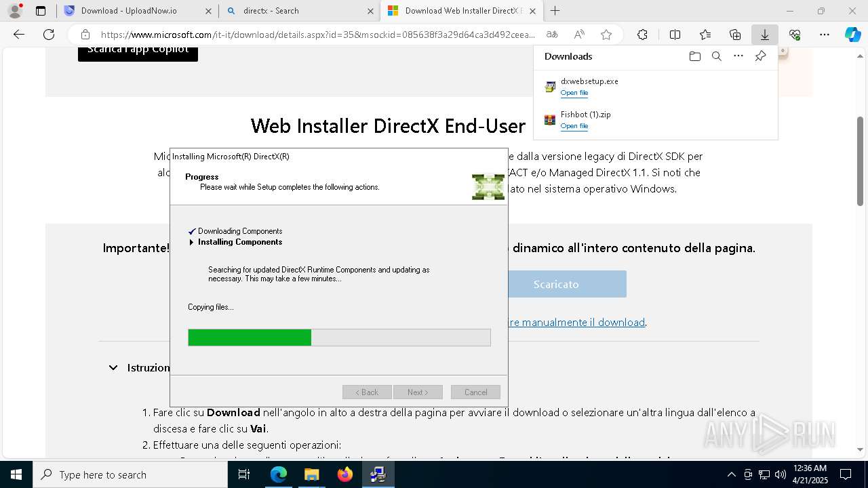Screen dimensions: 868x488
Task: Open Browser essentials heart icon
Action: pos(795,35)
